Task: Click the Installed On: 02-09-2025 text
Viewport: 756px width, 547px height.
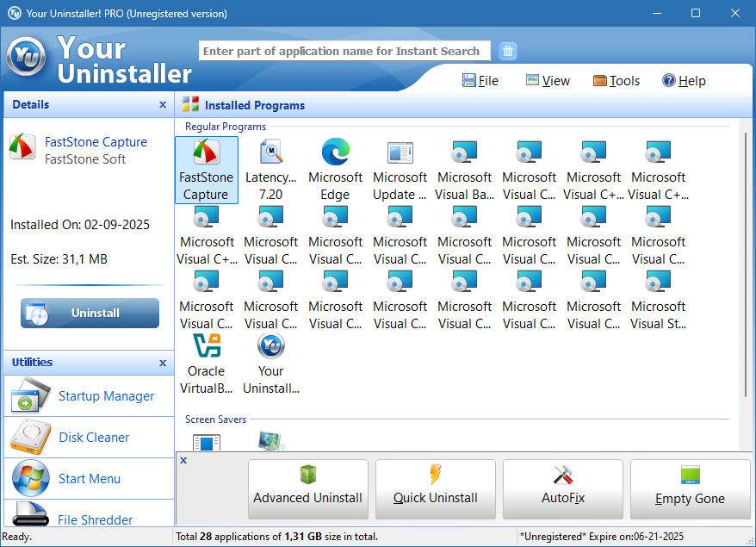Action: click(x=80, y=225)
